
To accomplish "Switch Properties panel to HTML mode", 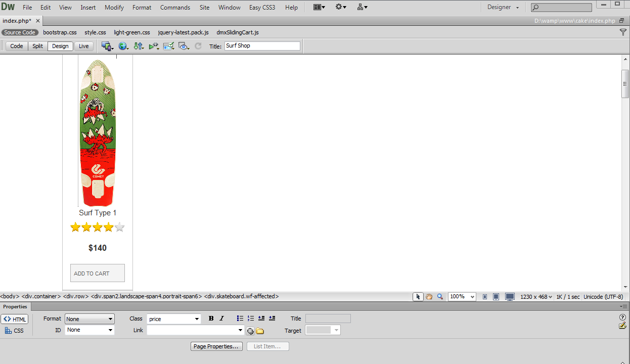I will pos(15,319).
